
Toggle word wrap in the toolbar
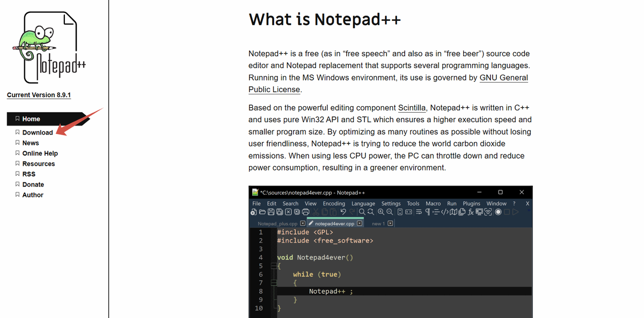click(419, 212)
